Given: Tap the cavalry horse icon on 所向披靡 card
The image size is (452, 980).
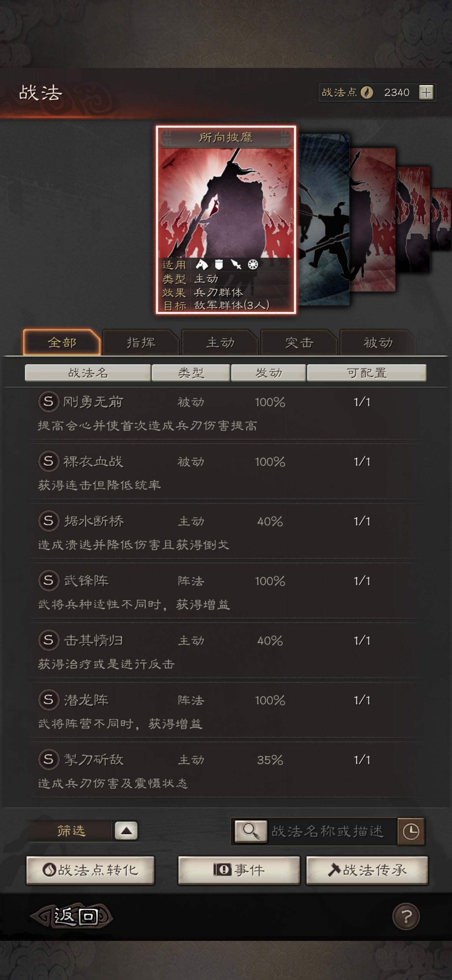Looking at the screenshot, I should (202, 265).
